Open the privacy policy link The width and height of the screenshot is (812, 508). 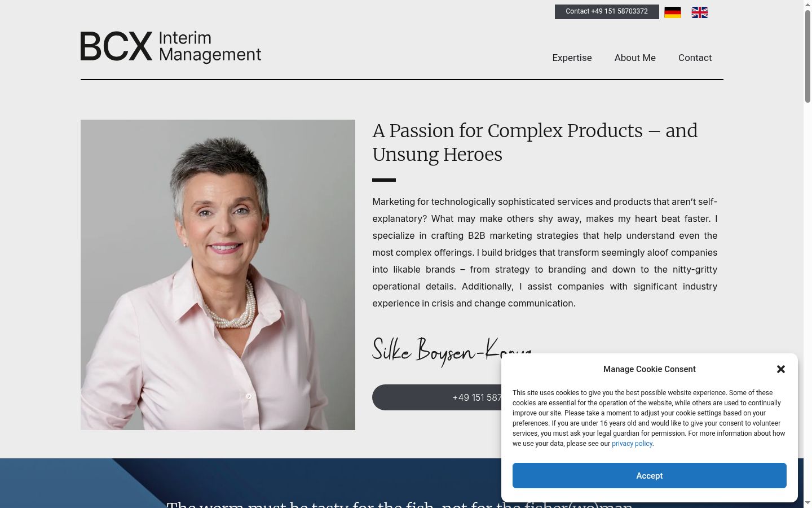pyautogui.click(x=632, y=444)
